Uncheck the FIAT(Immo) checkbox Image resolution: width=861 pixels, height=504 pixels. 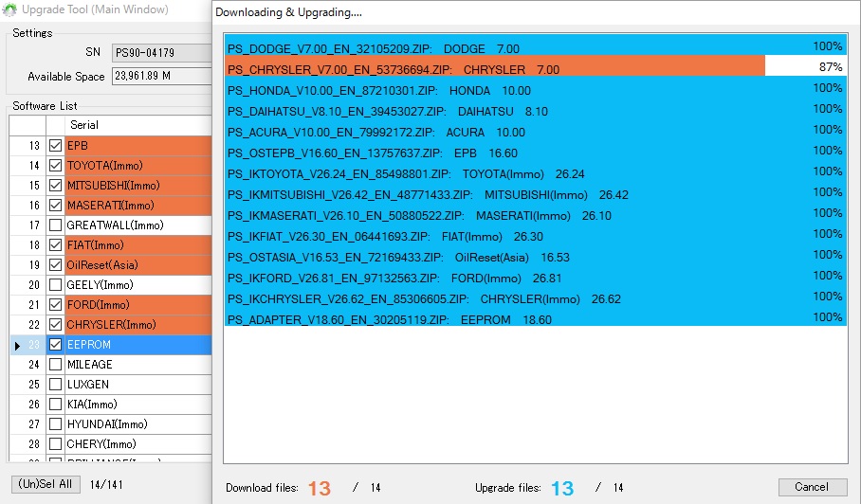point(55,244)
